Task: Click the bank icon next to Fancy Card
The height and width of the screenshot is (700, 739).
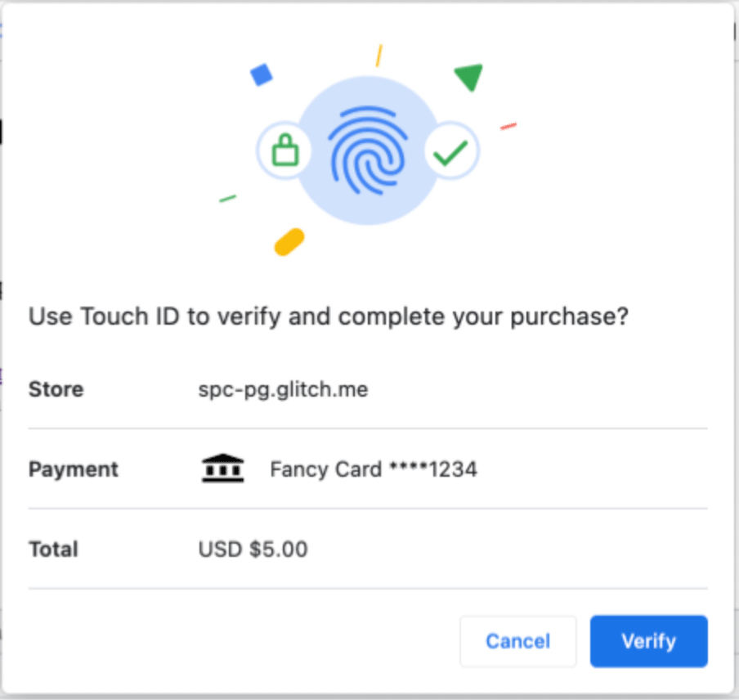Action: click(222, 467)
